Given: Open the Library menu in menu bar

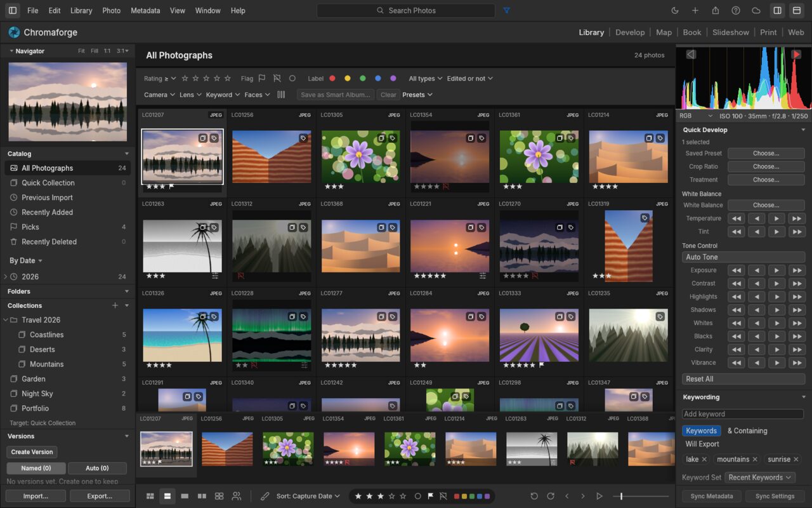Looking at the screenshot, I should (x=81, y=11).
